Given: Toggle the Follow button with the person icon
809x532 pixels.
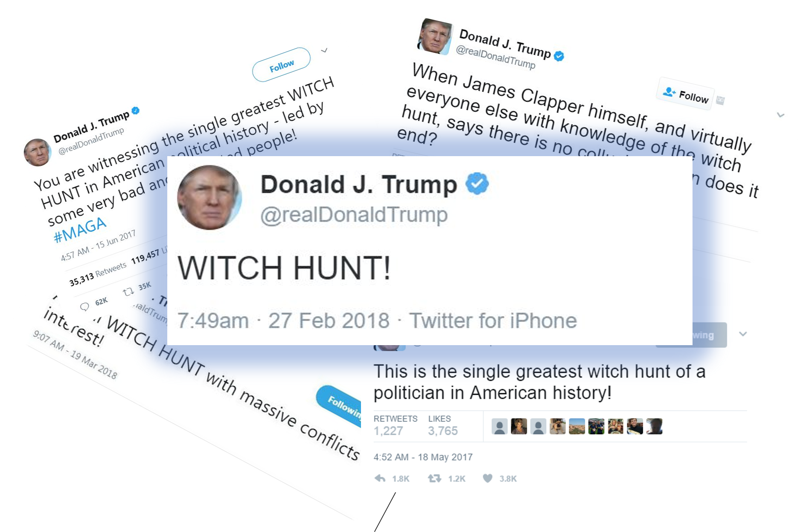Looking at the screenshot, I should (685, 94).
